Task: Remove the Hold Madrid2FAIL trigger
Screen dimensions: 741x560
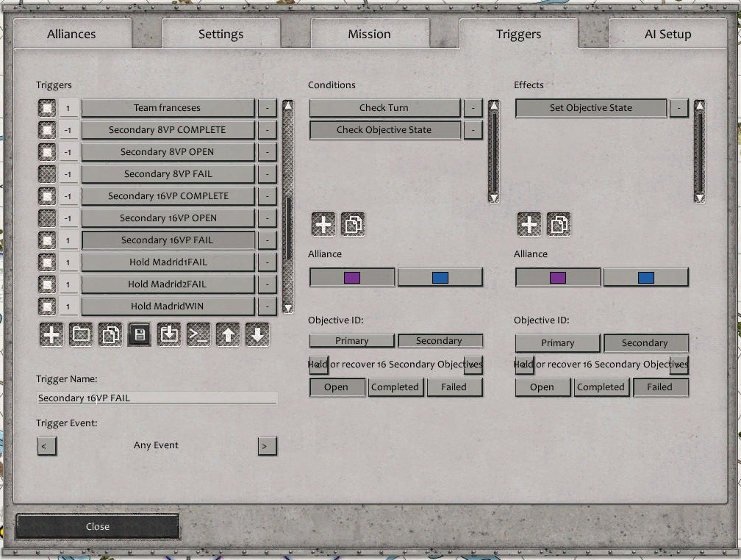Action: tap(267, 284)
